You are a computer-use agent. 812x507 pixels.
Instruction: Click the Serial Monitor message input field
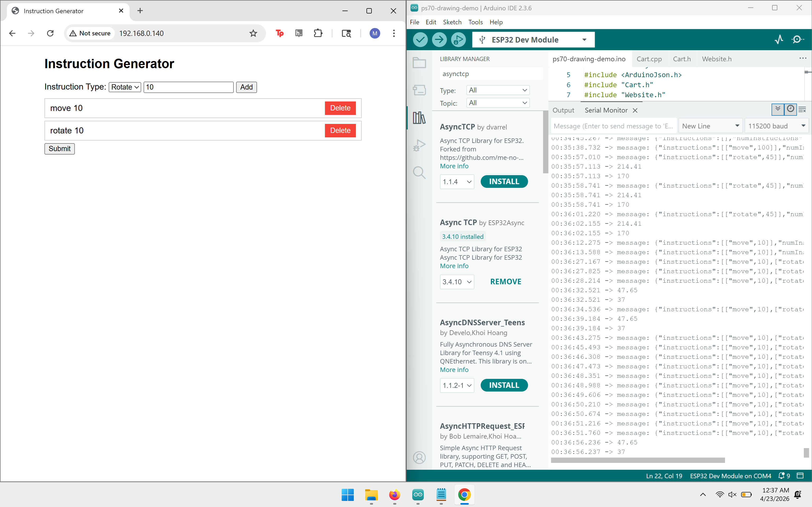(613, 126)
